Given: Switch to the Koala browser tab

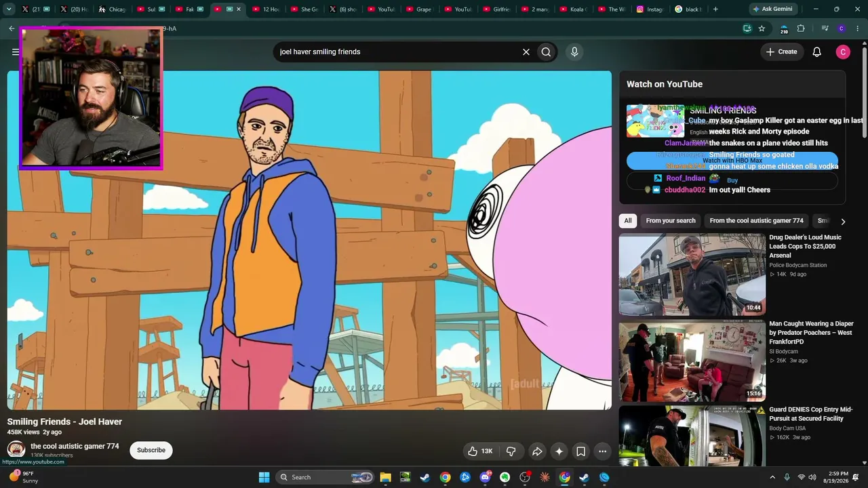Looking at the screenshot, I should click(572, 9).
